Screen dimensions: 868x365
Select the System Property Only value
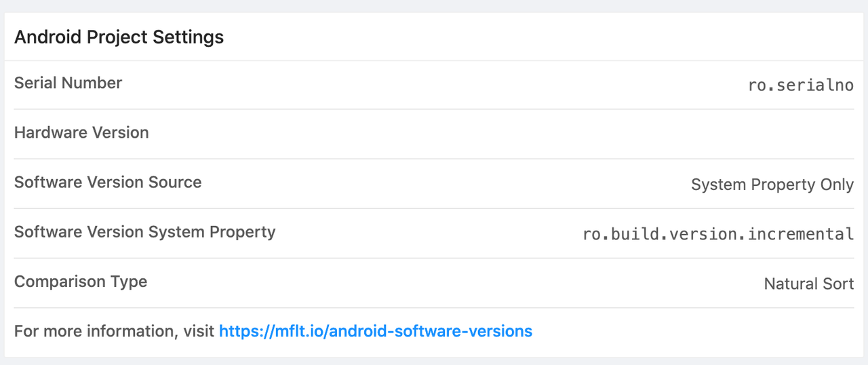tap(772, 185)
